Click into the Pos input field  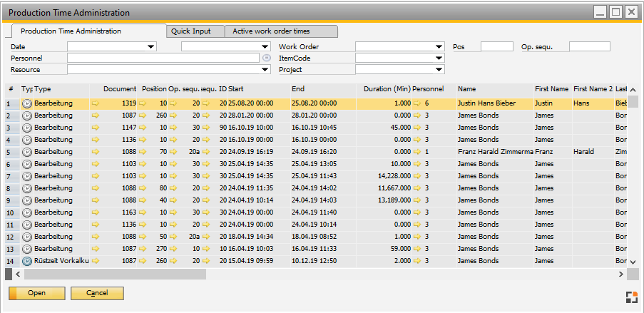coord(496,47)
